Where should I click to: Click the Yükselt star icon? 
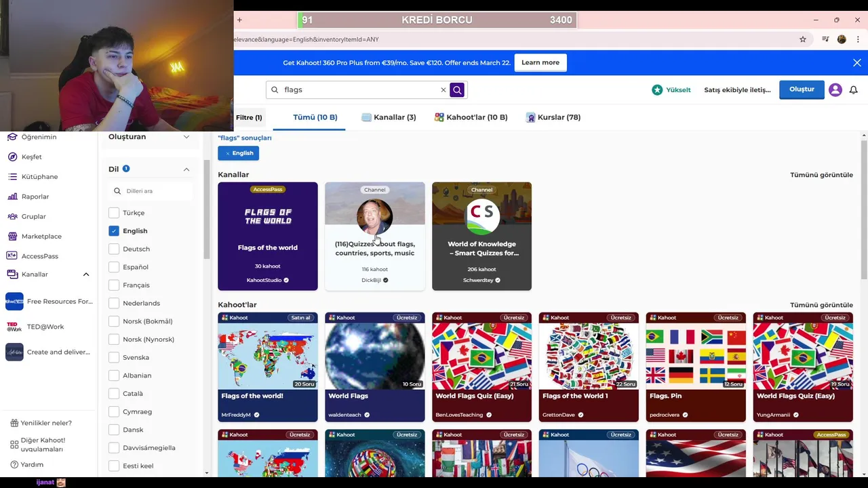point(657,89)
